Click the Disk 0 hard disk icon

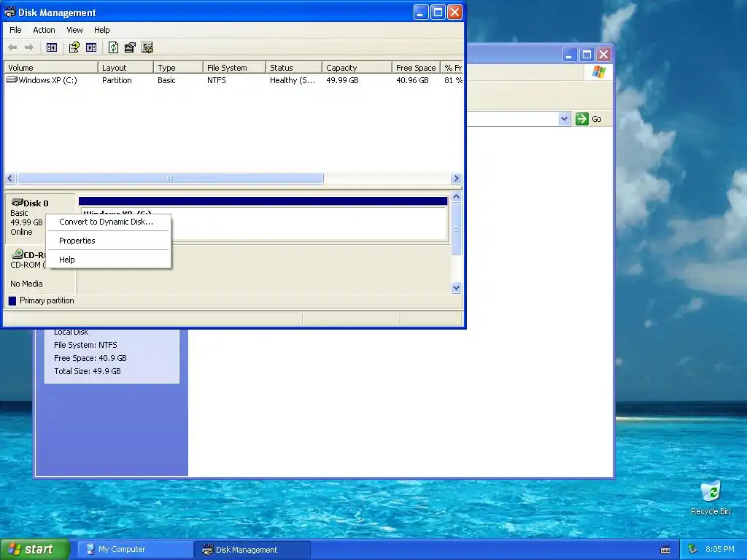point(18,203)
